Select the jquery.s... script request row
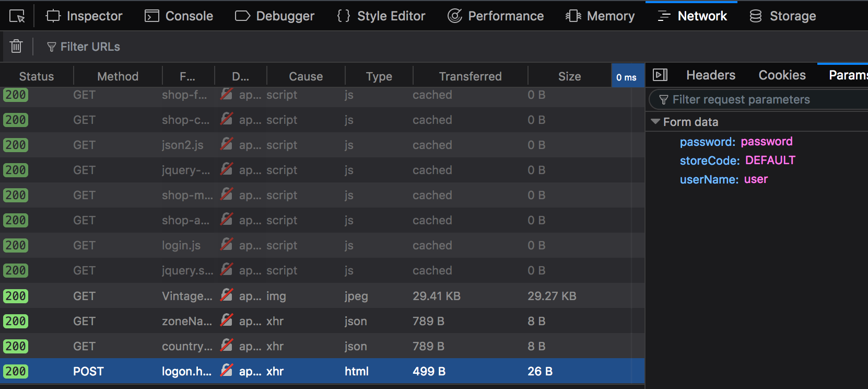The image size is (868, 389). pos(322,270)
